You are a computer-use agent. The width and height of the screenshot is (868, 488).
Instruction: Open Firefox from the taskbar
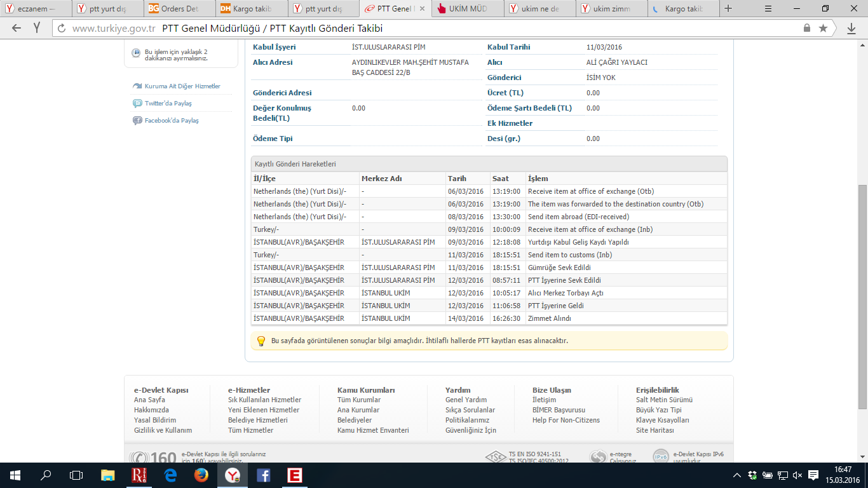coord(201,475)
